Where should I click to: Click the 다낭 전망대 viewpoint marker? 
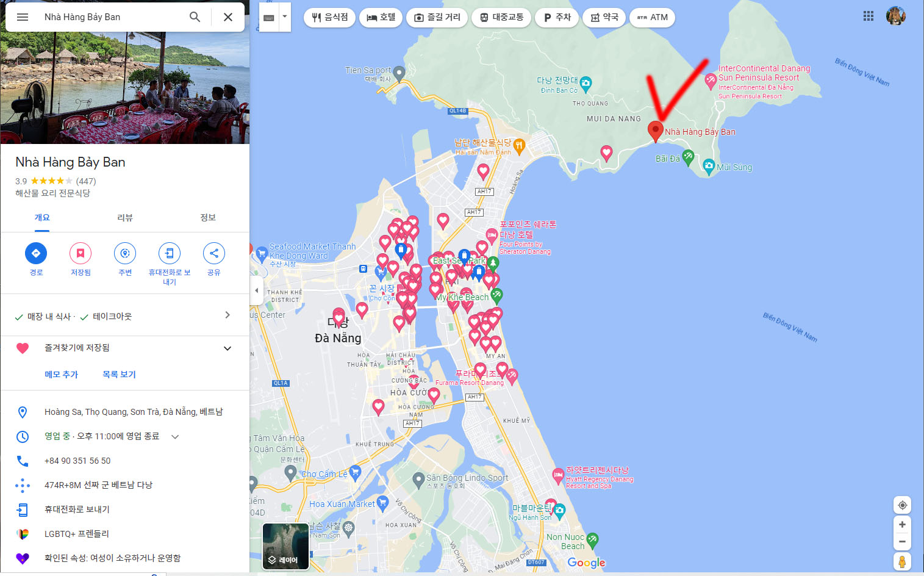point(586,83)
